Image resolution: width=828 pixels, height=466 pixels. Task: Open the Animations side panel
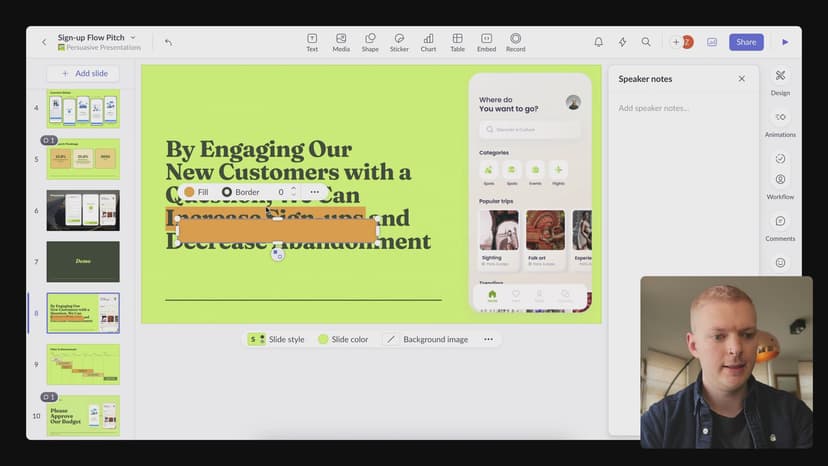click(x=780, y=123)
